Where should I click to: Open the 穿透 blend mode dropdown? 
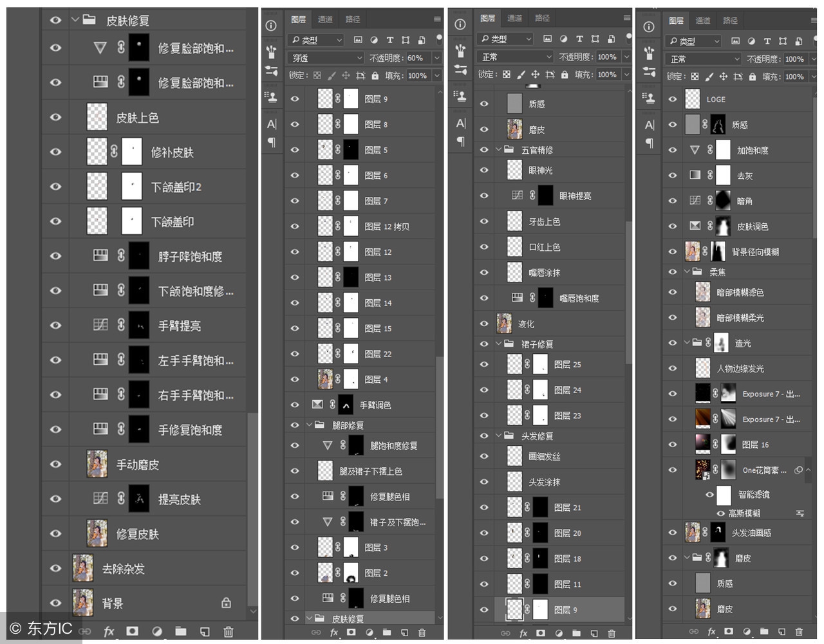click(325, 57)
